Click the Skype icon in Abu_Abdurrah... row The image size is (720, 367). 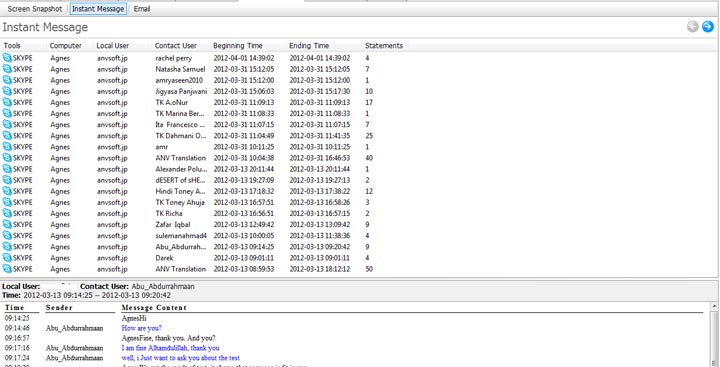(7, 247)
